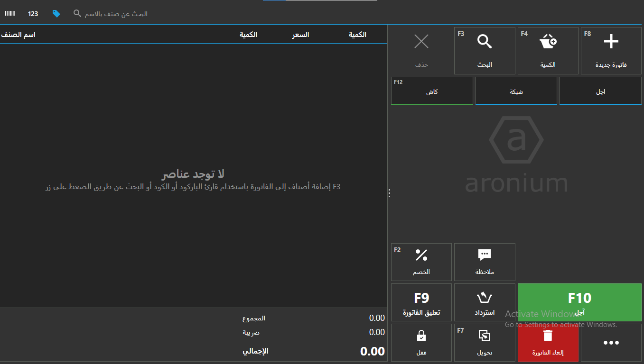Select the 123 code entry mode
644x364 pixels.
[x=33, y=14]
